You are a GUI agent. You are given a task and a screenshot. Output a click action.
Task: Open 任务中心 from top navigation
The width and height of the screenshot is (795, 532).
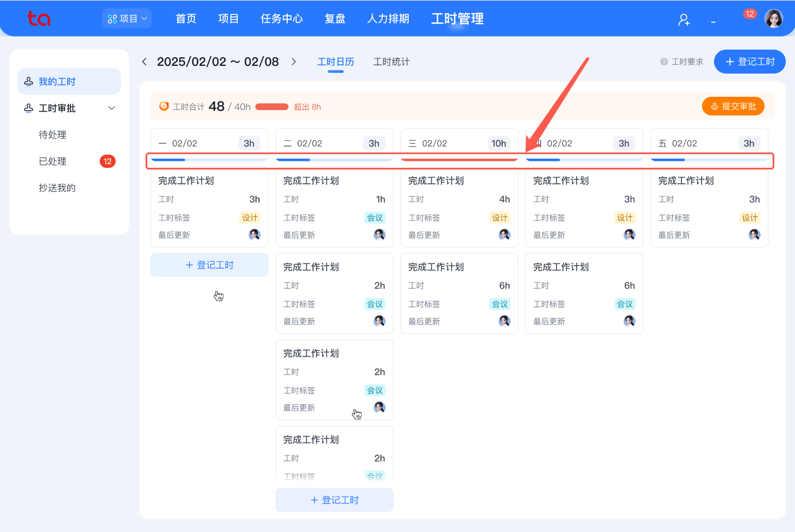pos(281,19)
